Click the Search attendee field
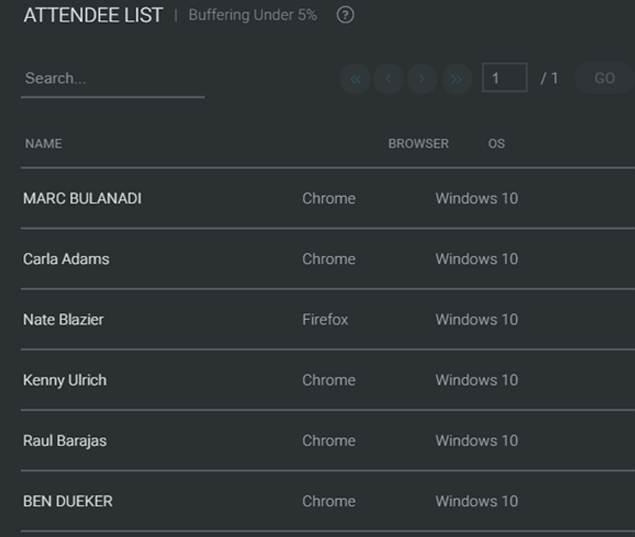The height and width of the screenshot is (537, 635). click(113, 80)
